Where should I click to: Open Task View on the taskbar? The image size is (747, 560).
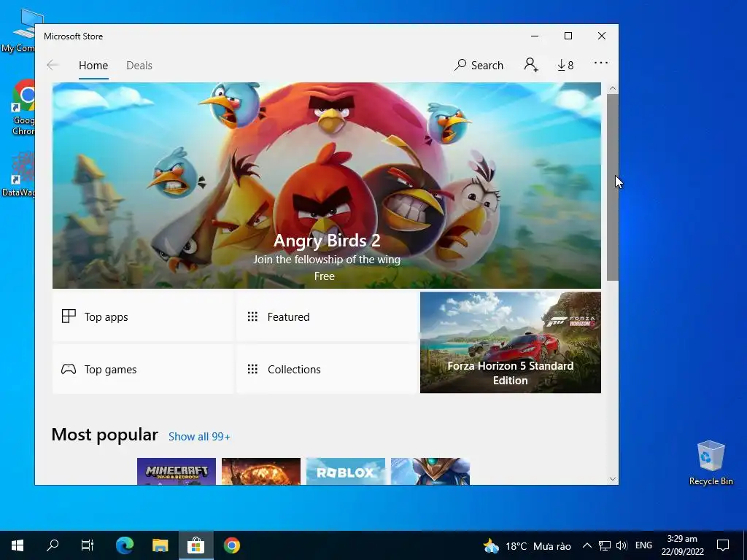coord(88,545)
